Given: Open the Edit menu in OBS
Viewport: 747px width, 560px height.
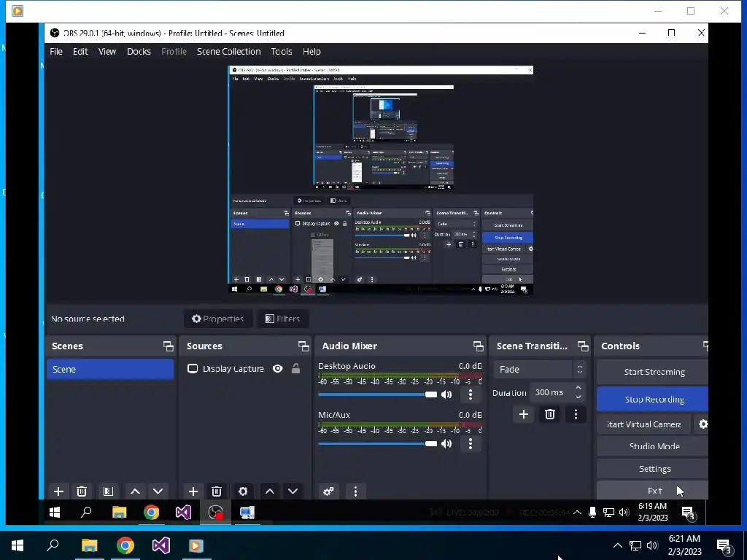Looking at the screenshot, I should 80,52.
